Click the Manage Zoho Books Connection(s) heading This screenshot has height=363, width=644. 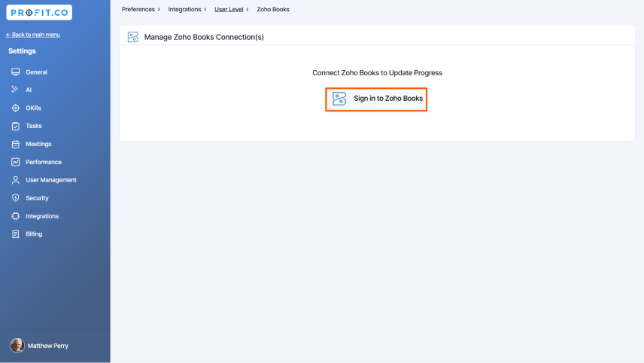tap(204, 37)
